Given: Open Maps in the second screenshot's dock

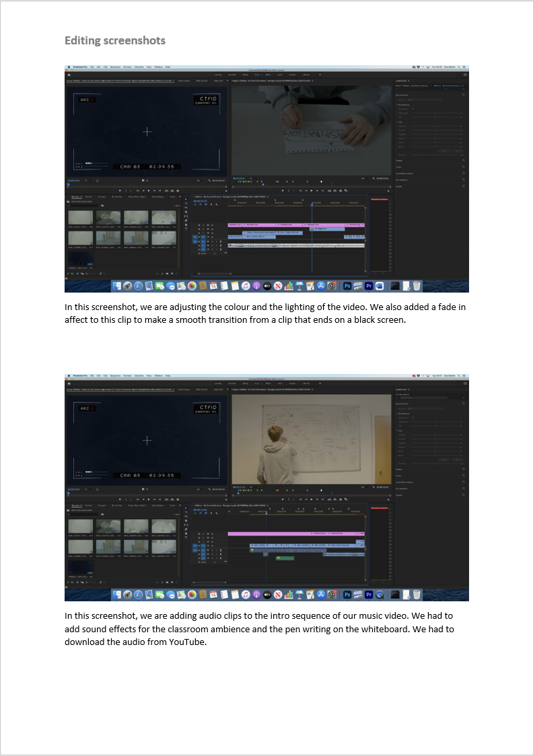Looking at the screenshot, I should pyautogui.click(x=181, y=595).
